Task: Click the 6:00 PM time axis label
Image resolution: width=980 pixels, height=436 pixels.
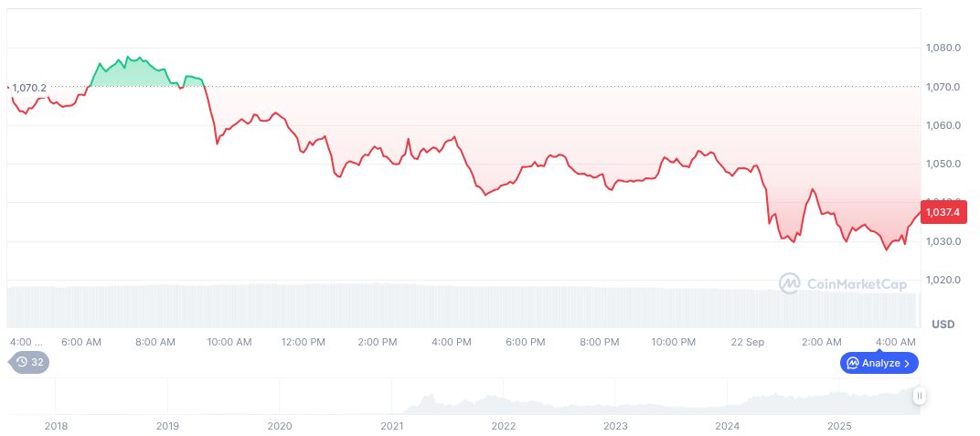Action: 526,342
